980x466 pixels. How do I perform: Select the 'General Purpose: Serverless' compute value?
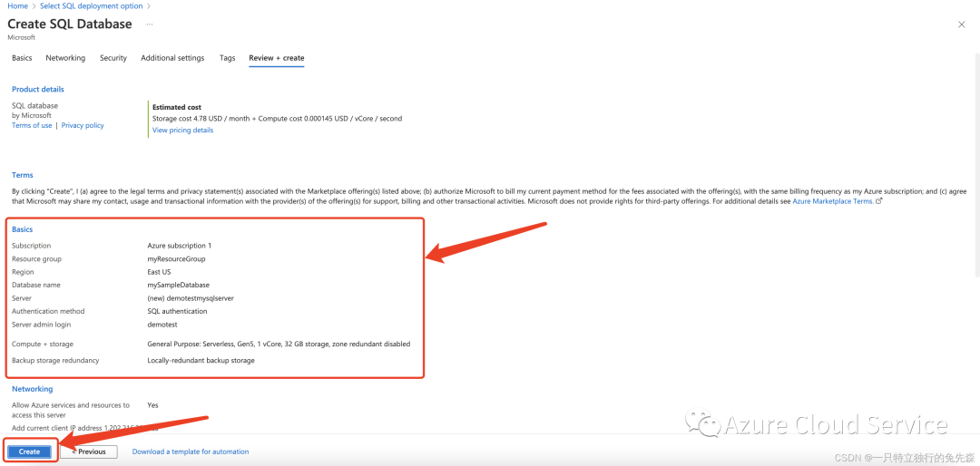pos(279,345)
